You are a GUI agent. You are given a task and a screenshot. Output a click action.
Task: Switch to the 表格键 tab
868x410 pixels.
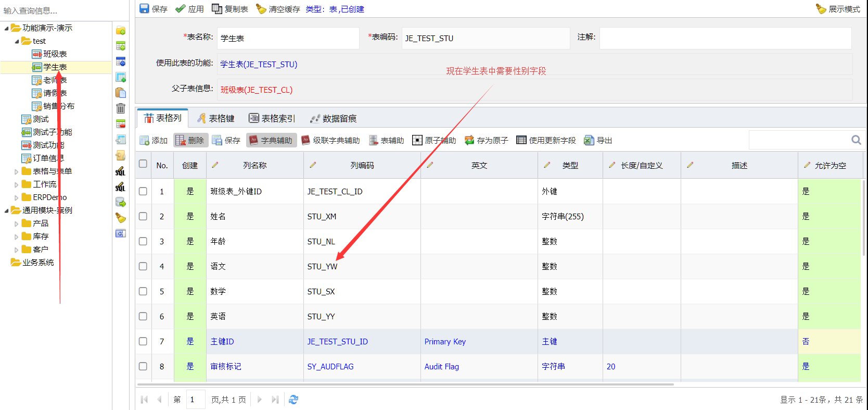215,118
